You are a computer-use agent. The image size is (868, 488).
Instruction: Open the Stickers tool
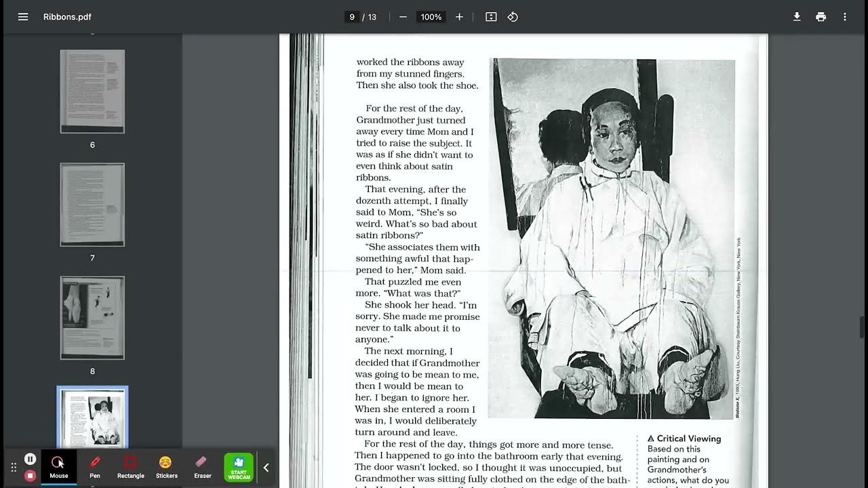pos(166,467)
